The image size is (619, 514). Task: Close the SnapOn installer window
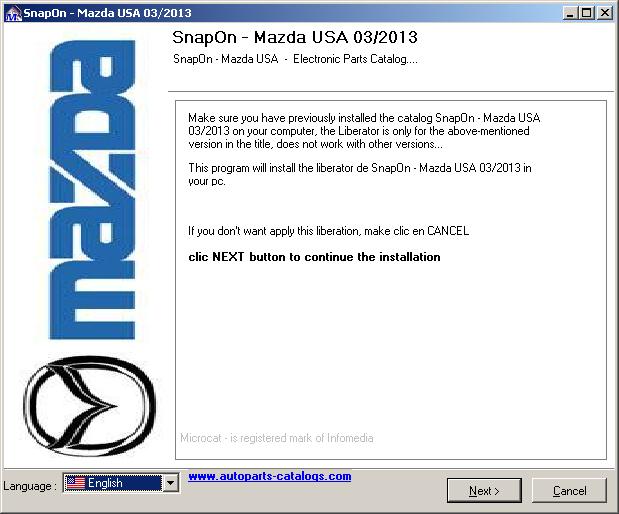pyautogui.click(x=605, y=13)
